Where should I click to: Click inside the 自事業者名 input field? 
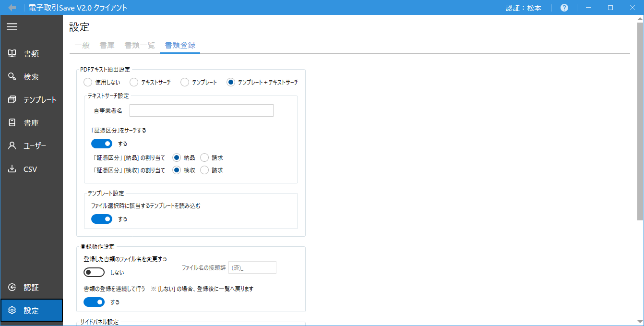pyautogui.click(x=201, y=110)
